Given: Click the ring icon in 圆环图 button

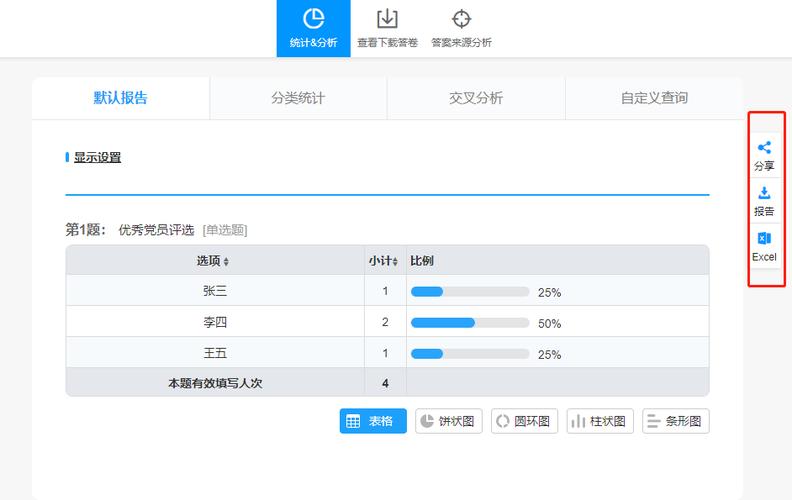Looking at the screenshot, I should [x=503, y=421].
